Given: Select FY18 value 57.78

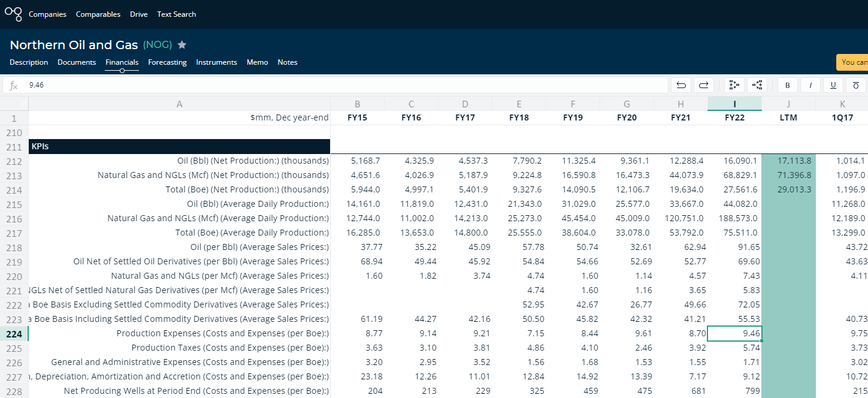Looking at the screenshot, I should click(x=519, y=247).
